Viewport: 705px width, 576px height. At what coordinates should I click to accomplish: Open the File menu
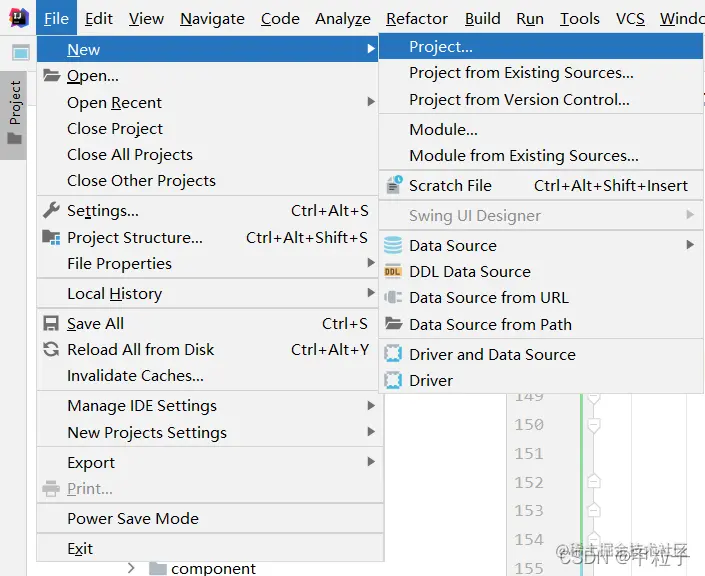(x=56, y=18)
